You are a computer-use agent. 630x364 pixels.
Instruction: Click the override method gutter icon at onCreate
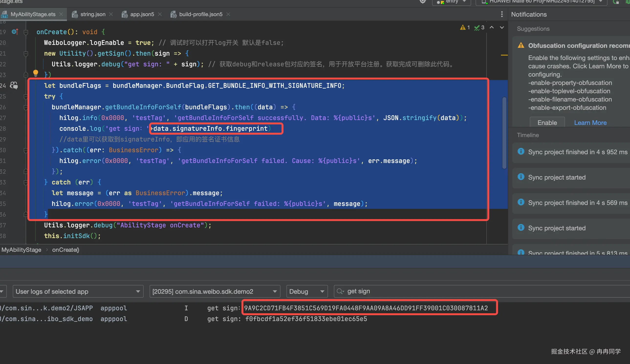pos(15,32)
